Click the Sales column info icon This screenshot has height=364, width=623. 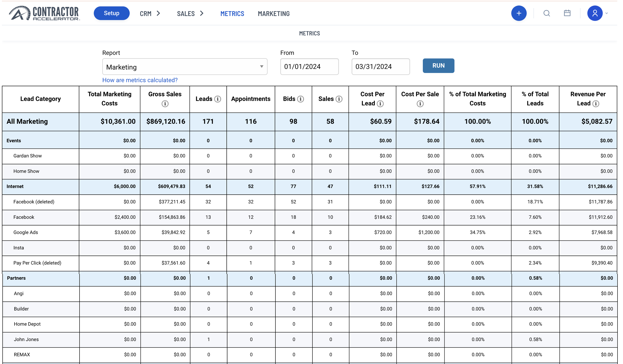(x=339, y=99)
